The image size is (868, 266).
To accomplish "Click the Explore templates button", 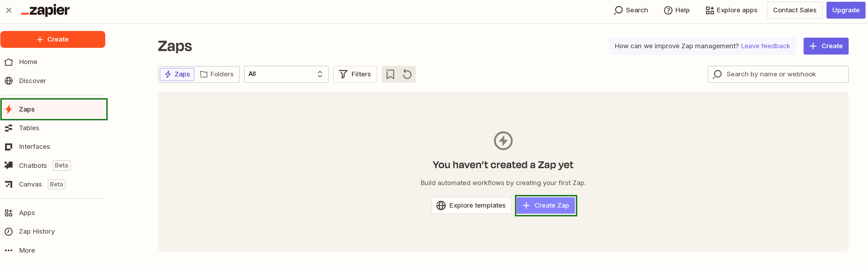I will [x=471, y=205].
